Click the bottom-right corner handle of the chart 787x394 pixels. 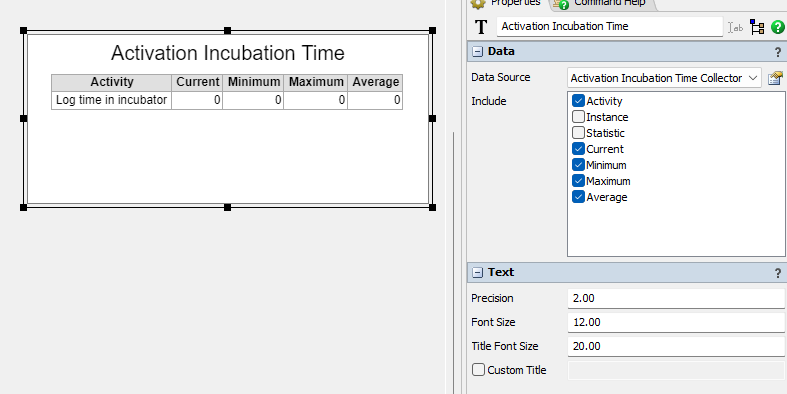pos(433,207)
